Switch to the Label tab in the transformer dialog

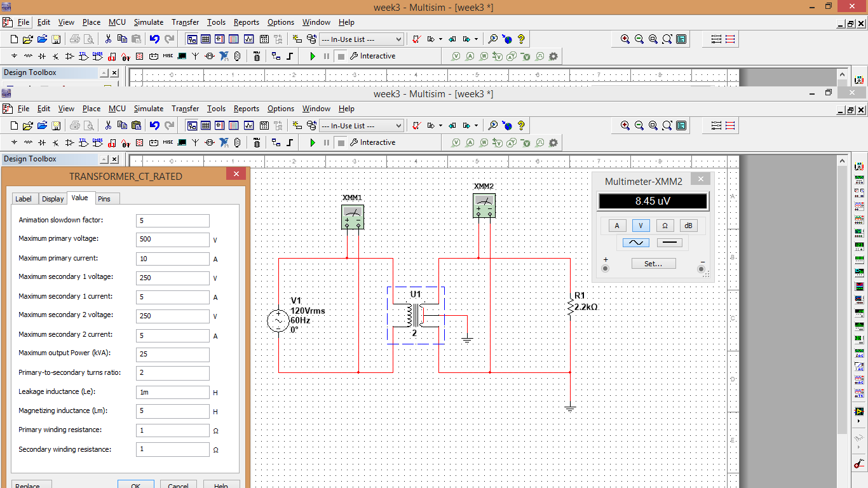24,199
